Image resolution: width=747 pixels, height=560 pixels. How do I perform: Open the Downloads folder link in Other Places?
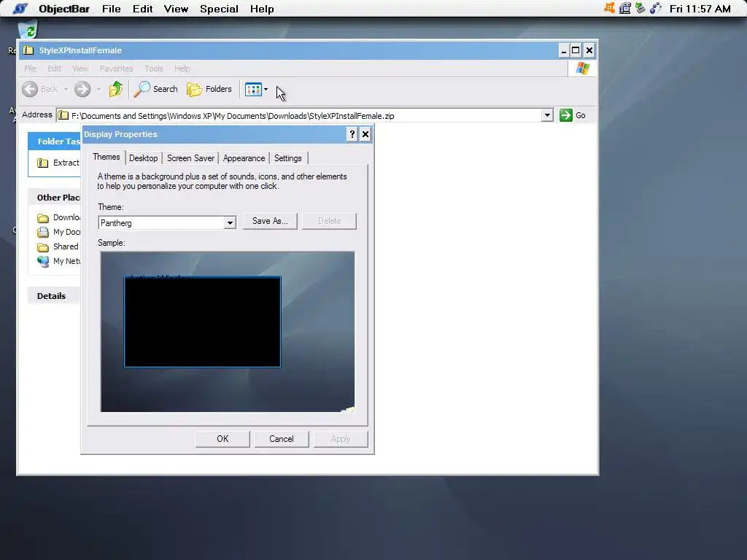[58, 217]
